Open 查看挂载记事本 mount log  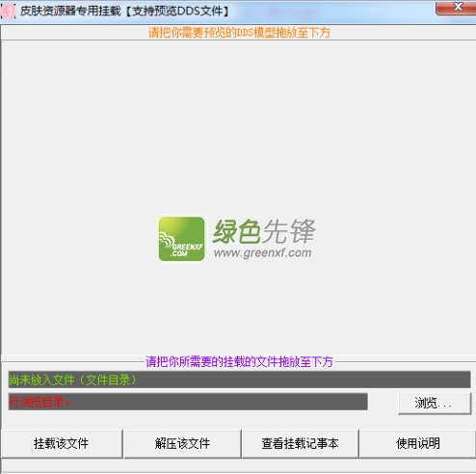[x=300, y=443]
